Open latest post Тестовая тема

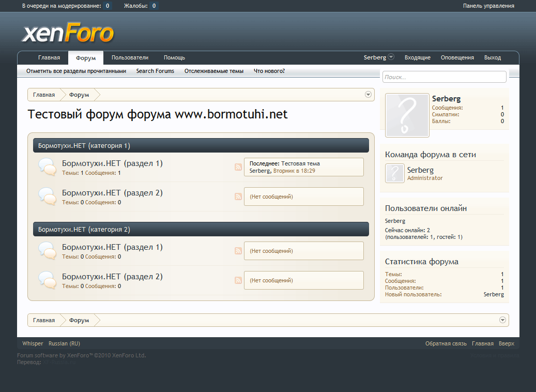point(300,163)
